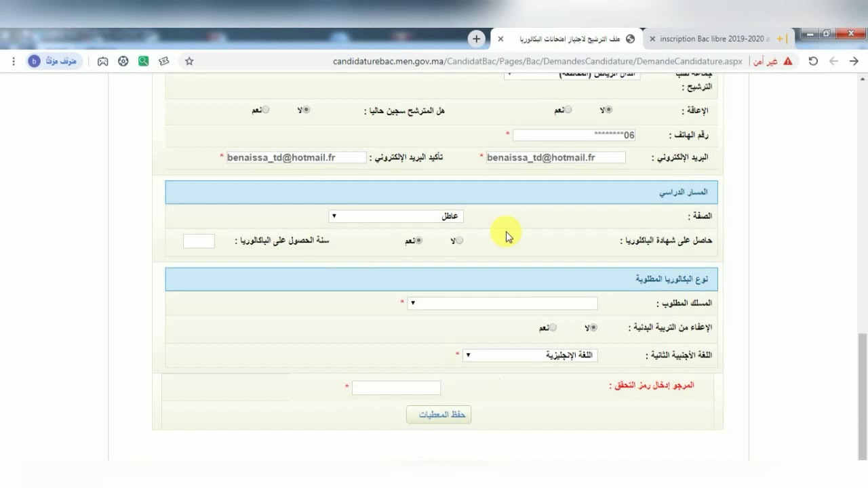Viewport: 868px width, 488px height.
Task: Bookmark this page with the star icon
Action: [x=189, y=61]
